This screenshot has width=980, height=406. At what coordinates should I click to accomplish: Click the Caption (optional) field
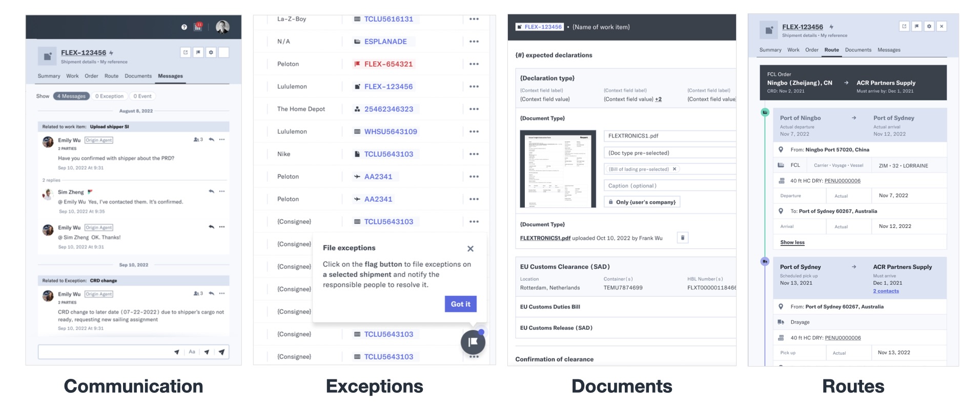tap(670, 186)
